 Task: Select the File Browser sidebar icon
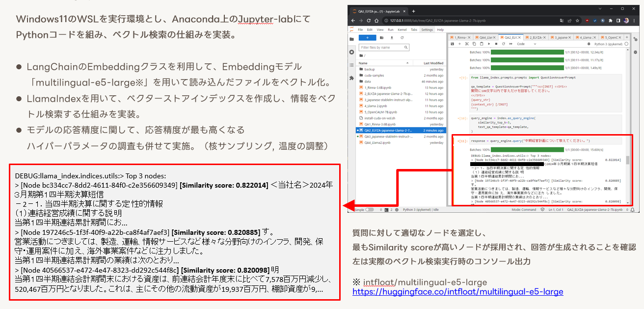[x=351, y=39]
